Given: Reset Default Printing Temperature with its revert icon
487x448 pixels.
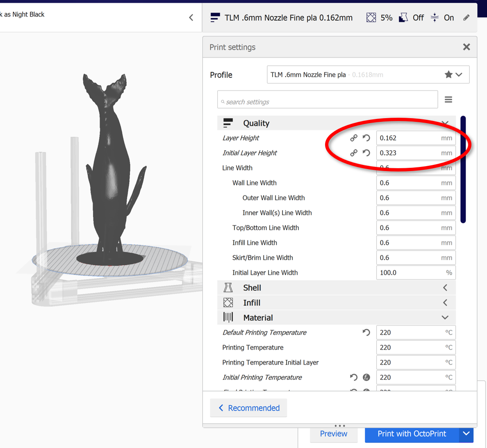Looking at the screenshot, I should 366,332.
